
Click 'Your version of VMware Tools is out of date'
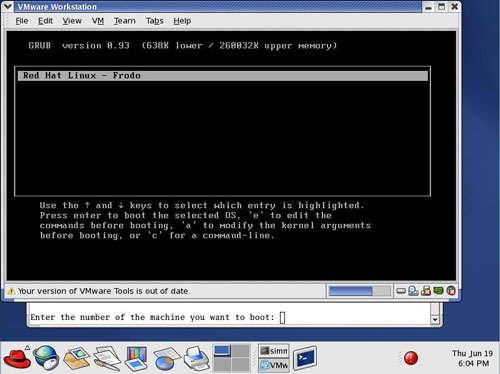coord(104,291)
